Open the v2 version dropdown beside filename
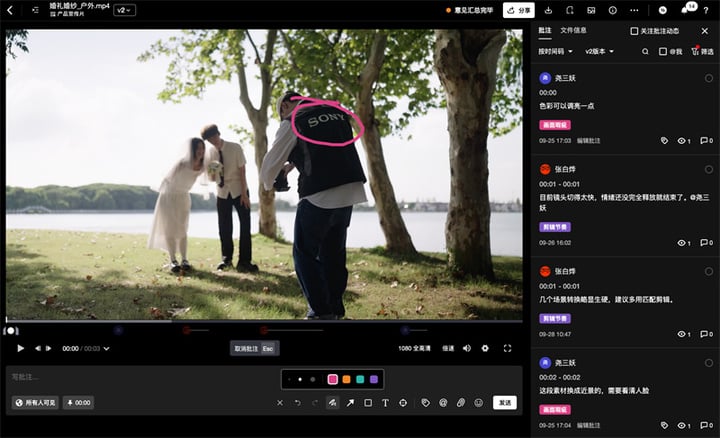720x438 pixels. [x=125, y=10]
